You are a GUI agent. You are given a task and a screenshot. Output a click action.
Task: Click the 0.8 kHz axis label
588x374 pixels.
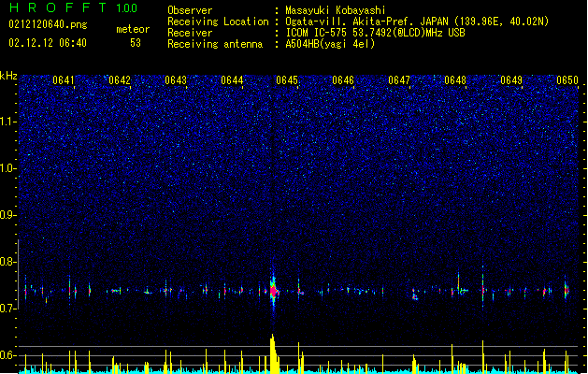(8, 262)
